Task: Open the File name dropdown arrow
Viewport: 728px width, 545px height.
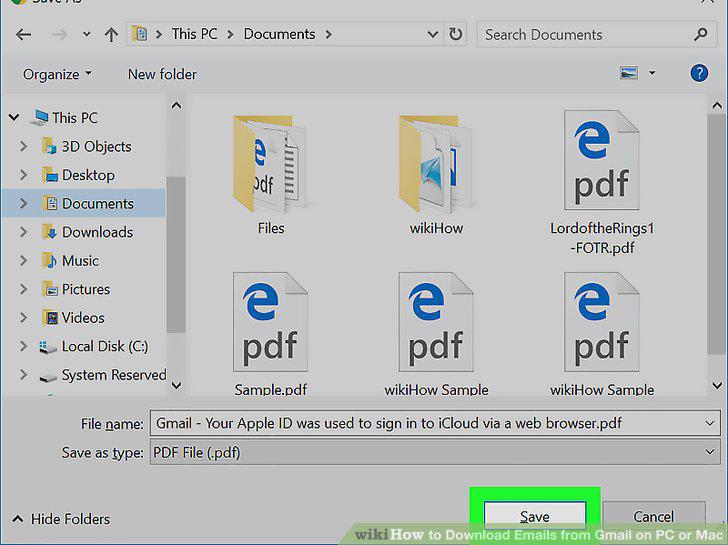Action: pyautogui.click(x=709, y=423)
